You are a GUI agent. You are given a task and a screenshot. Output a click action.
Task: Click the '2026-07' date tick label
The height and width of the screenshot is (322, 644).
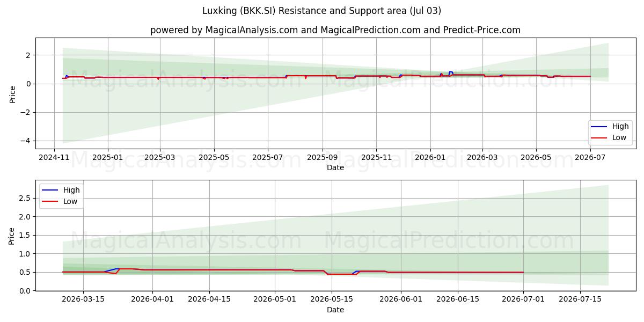(590, 158)
